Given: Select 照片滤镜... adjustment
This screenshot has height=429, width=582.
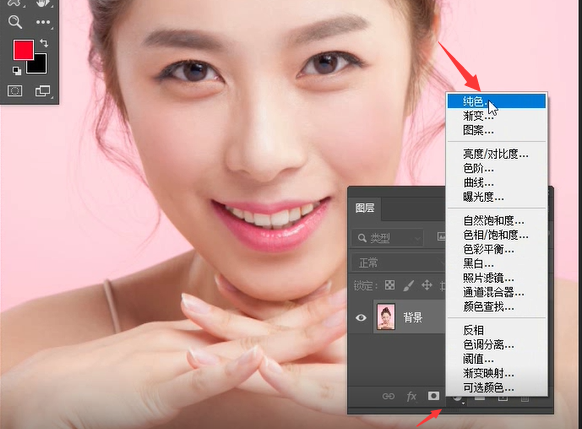Looking at the screenshot, I should (496, 278).
